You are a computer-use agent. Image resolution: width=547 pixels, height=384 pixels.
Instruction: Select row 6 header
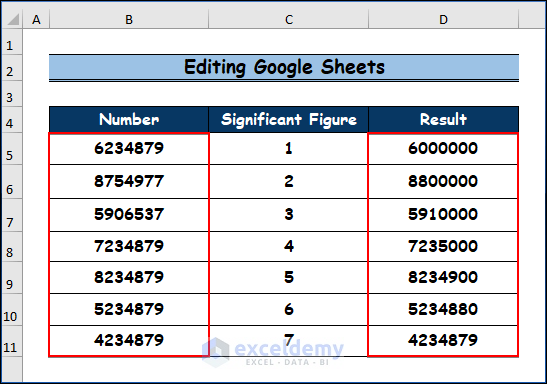[12, 182]
